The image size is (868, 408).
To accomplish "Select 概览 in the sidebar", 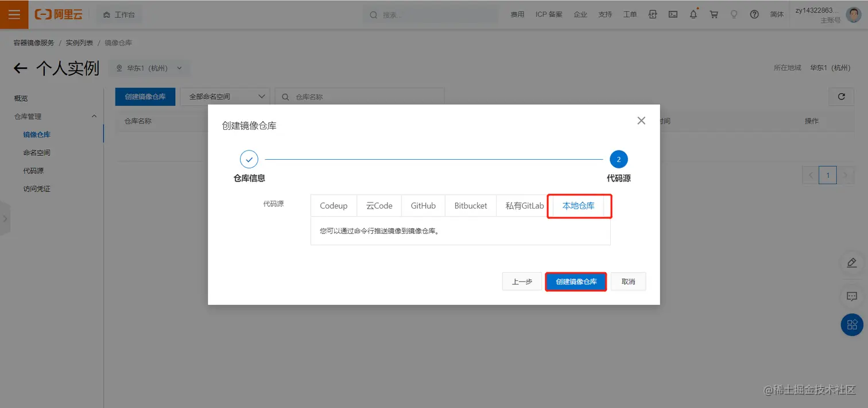I will (x=21, y=98).
